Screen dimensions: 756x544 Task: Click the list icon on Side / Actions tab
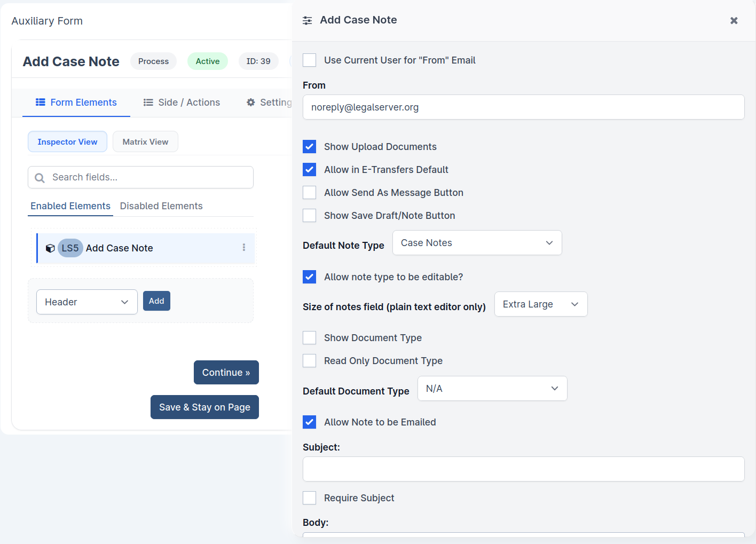[148, 103]
